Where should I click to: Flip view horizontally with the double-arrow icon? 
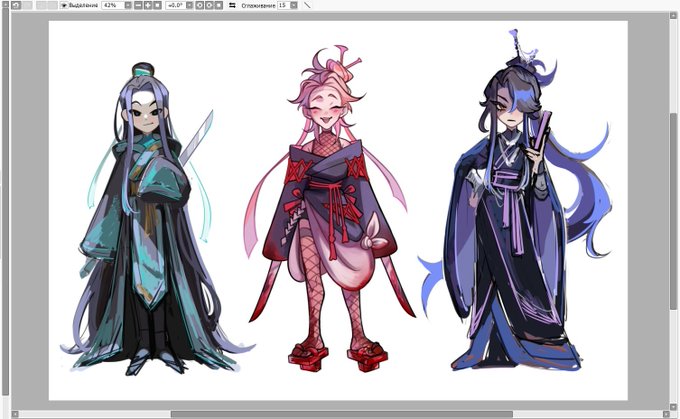[232, 5]
